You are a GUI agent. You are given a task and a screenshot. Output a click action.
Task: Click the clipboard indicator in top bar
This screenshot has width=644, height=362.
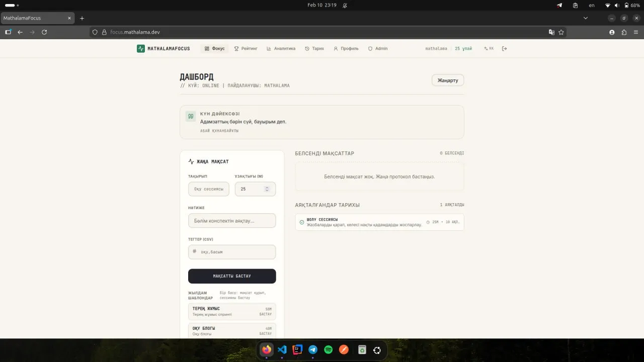(575, 5)
